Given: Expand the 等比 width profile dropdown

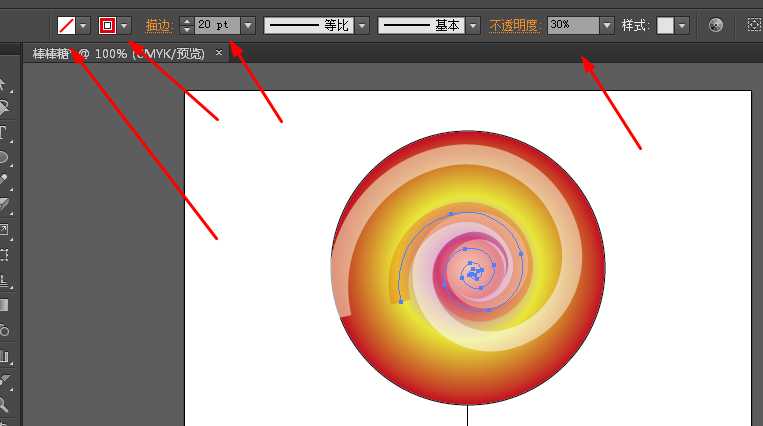Looking at the screenshot, I should point(361,25).
